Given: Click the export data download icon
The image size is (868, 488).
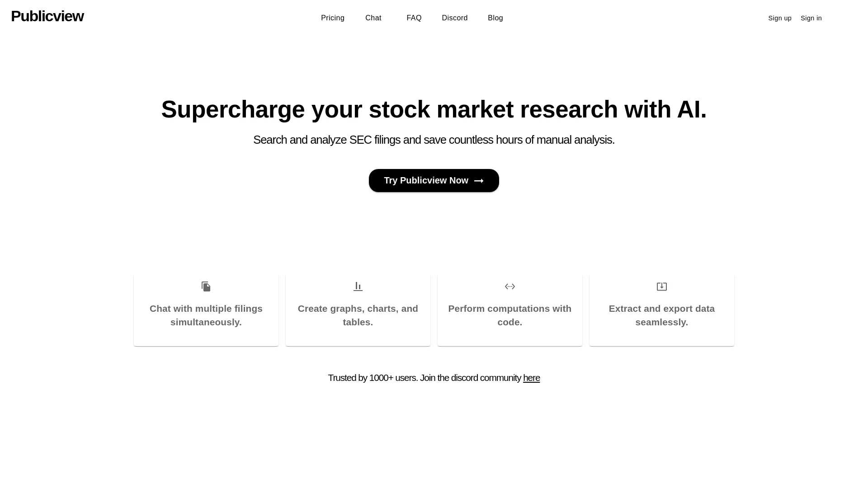Looking at the screenshot, I should 661,286.
